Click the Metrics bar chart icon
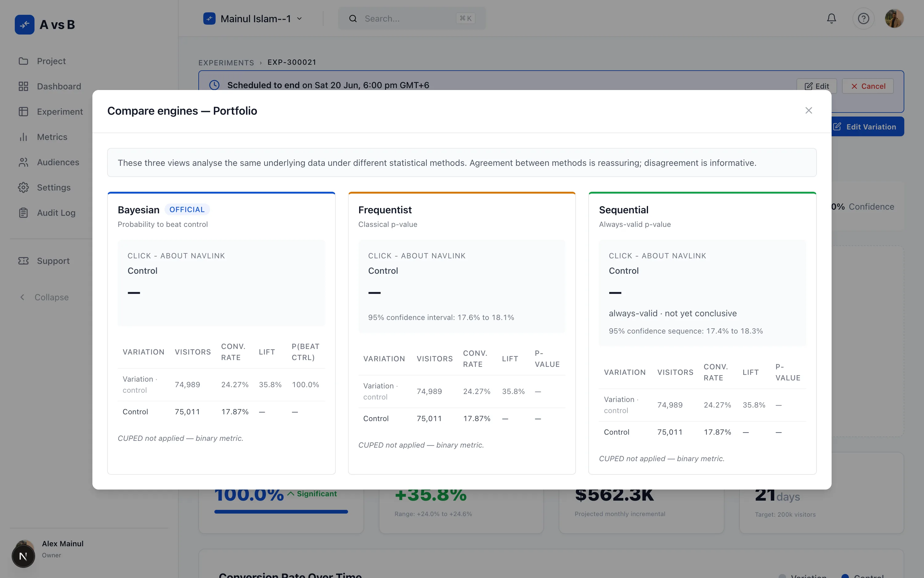 (x=23, y=137)
